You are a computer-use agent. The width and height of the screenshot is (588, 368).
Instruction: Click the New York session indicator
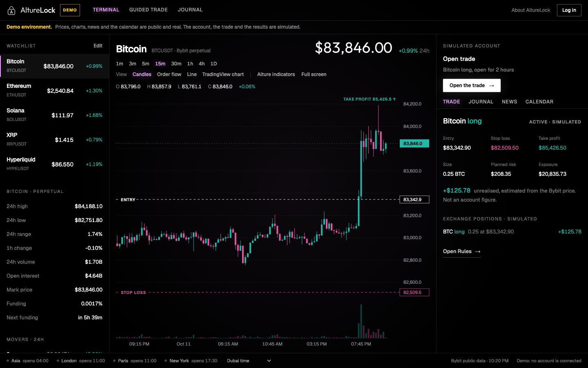pyautogui.click(x=191, y=361)
